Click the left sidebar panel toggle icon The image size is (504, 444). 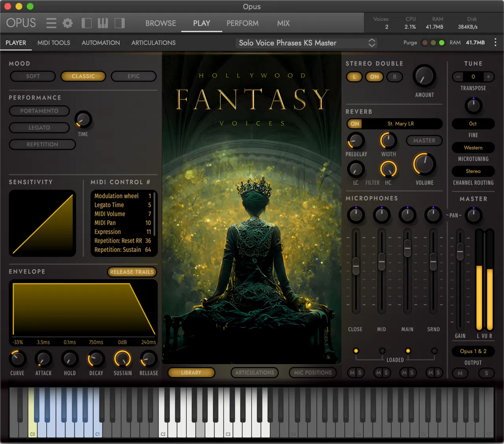click(87, 23)
